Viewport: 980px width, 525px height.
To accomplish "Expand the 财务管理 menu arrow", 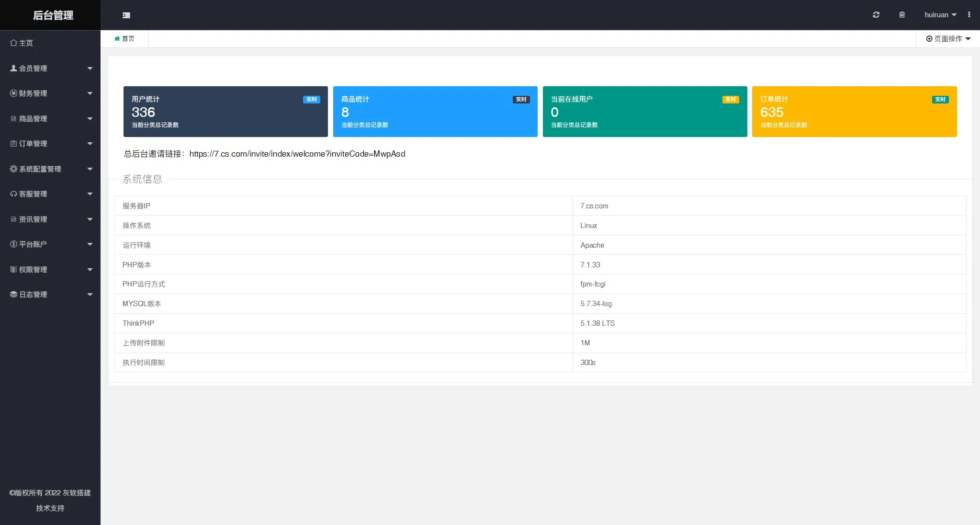I will click(90, 93).
